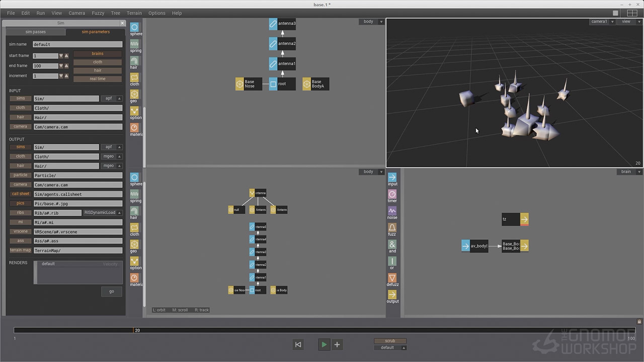This screenshot has height=362, width=644.
Task: Expand the brain panel type dropdown
Action: click(x=629, y=171)
